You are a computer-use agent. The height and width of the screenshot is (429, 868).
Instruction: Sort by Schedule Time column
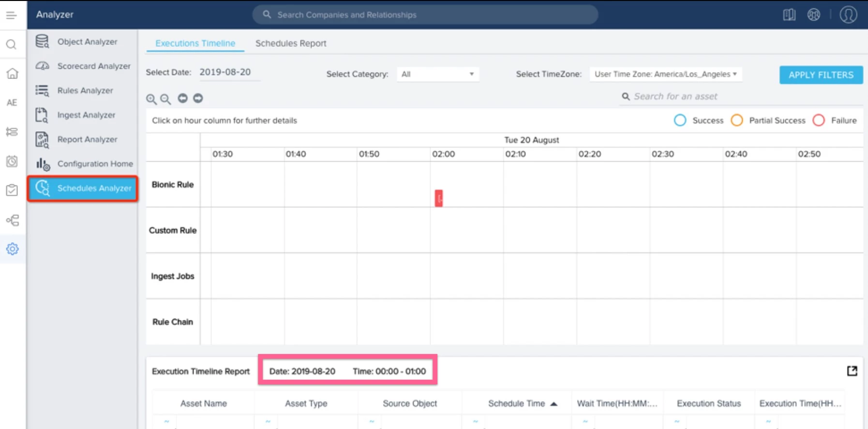517,403
